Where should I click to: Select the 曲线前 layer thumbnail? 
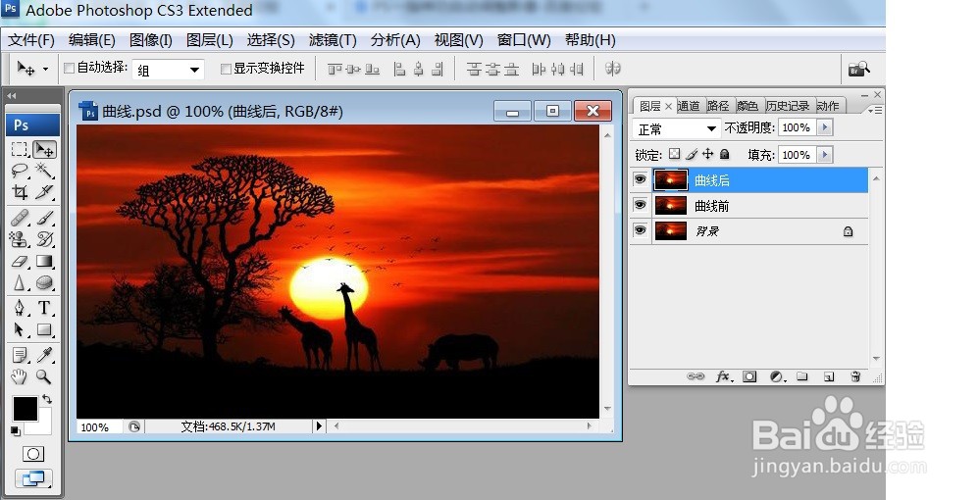pos(671,205)
